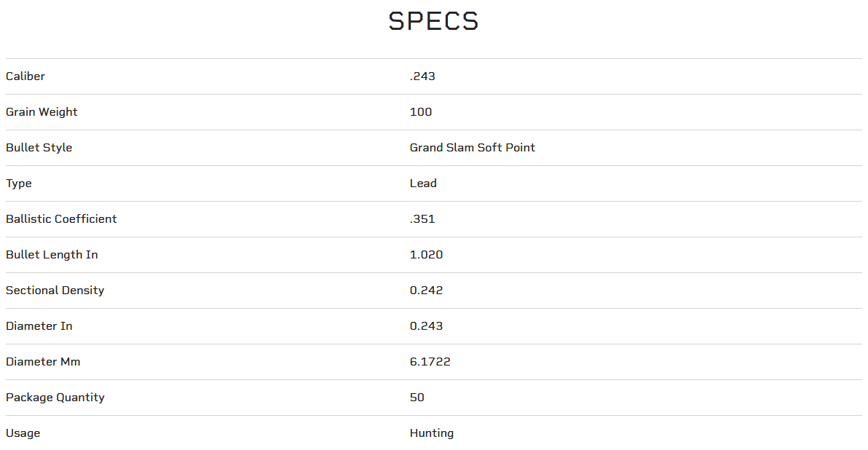Click the Ballistic Coefficient label
The image size is (868, 450).
click(61, 219)
